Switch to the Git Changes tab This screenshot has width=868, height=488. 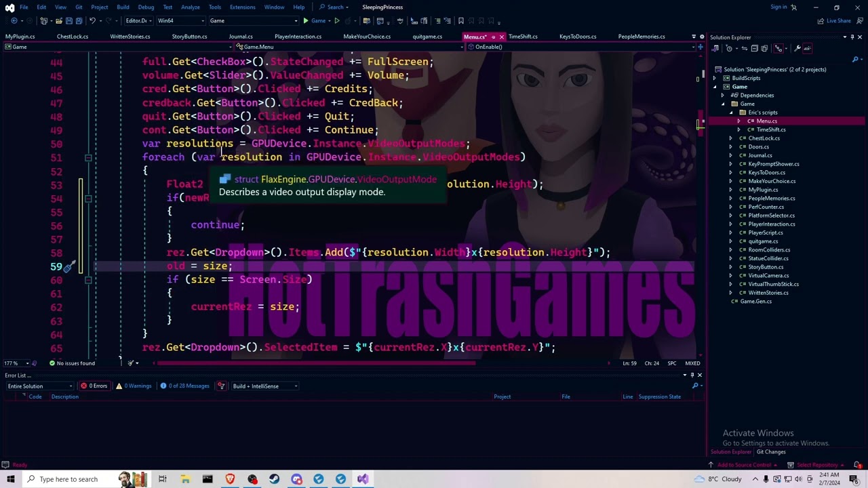point(771,452)
